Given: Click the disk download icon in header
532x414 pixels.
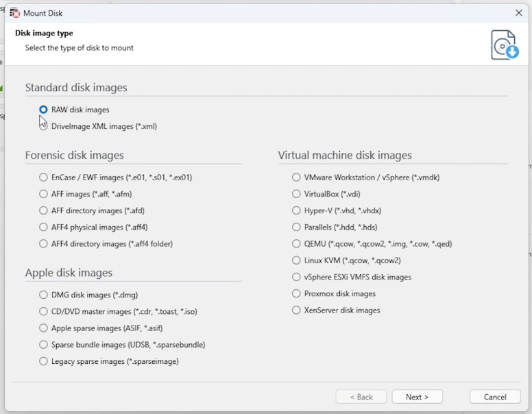Looking at the screenshot, I should (x=505, y=45).
